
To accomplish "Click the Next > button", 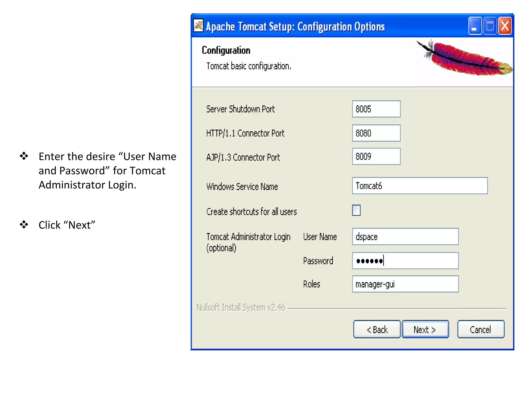I will pos(425,329).
